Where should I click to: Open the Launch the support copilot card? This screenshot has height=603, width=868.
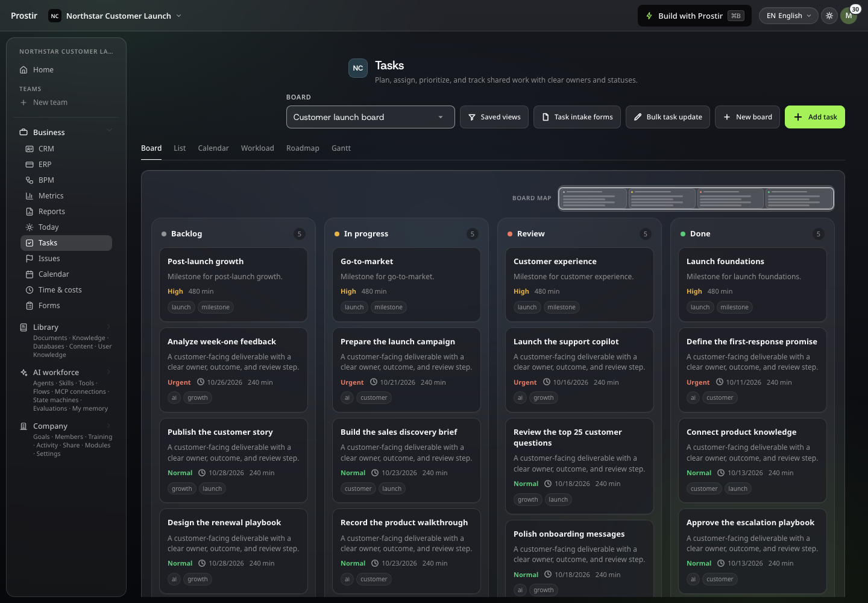pos(579,370)
